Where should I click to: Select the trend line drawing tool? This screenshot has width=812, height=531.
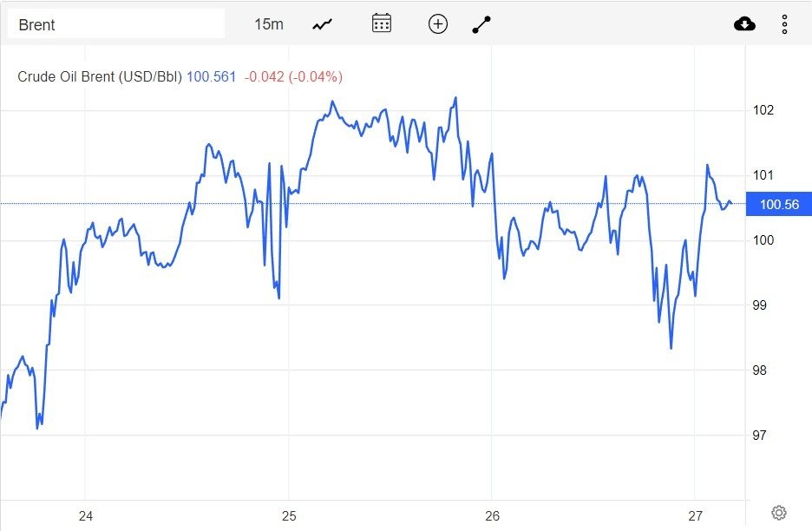click(x=481, y=24)
